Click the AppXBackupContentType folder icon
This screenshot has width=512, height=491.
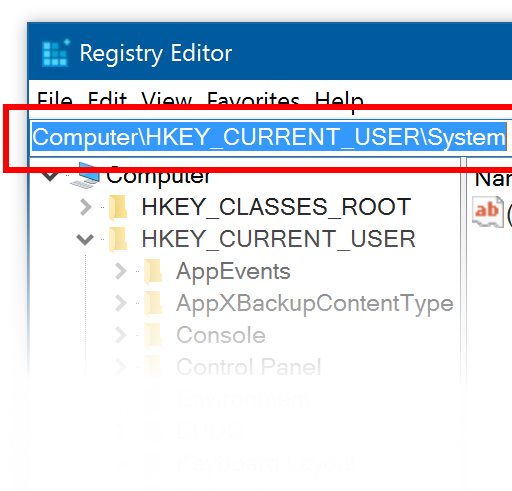coord(153,304)
